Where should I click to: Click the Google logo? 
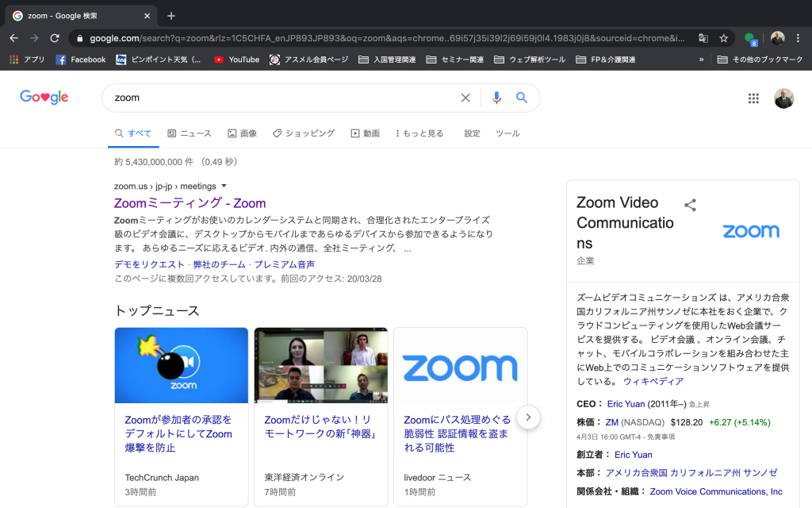pyautogui.click(x=44, y=97)
